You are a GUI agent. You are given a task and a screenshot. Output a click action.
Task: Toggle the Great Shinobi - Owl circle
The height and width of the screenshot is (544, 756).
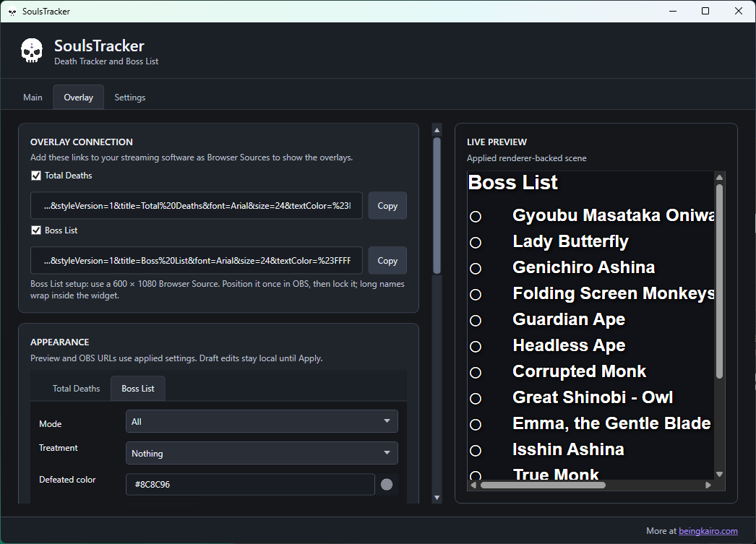coord(476,399)
